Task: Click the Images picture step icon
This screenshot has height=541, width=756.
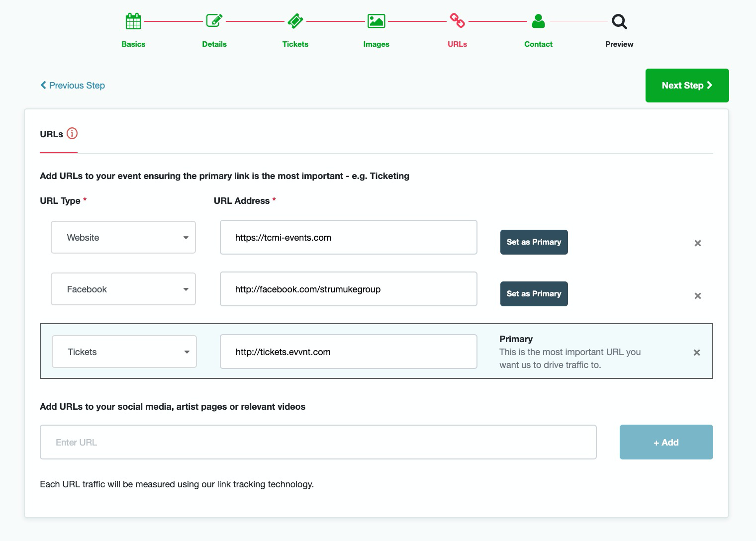Action: (377, 21)
